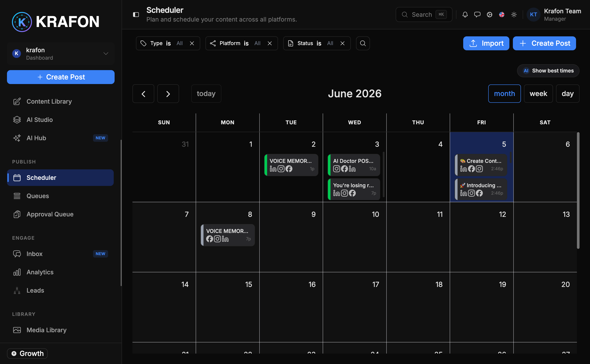This screenshot has height=364, width=590.
Task: Click Instagram icon on AI Doctor post
Action: 337,169
